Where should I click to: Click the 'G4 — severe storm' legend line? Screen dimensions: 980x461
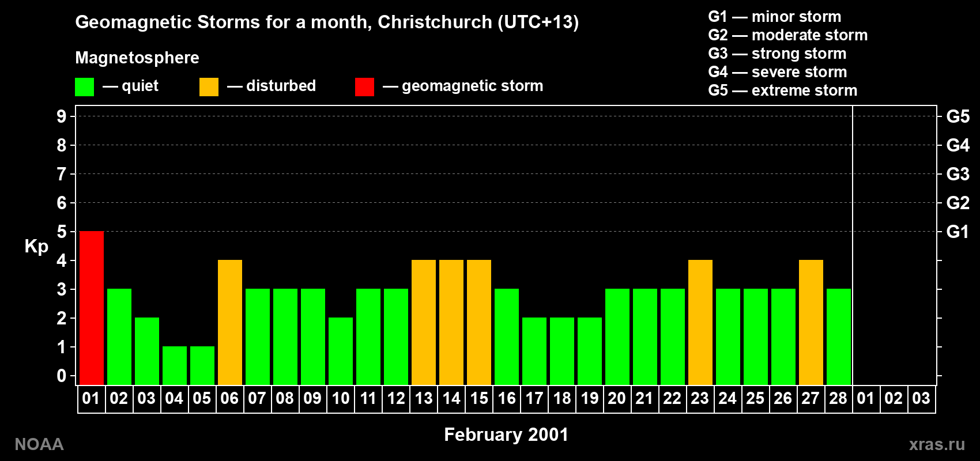778,71
